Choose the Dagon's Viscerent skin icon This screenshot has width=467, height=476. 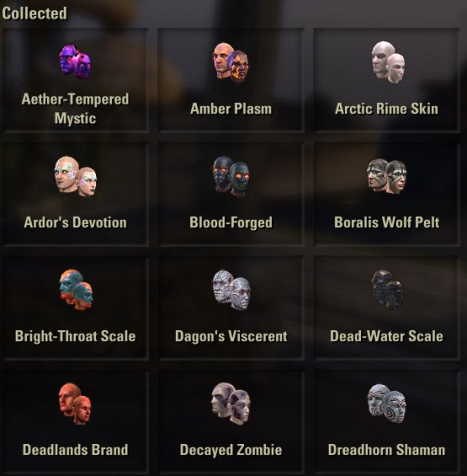coord(232,289)
